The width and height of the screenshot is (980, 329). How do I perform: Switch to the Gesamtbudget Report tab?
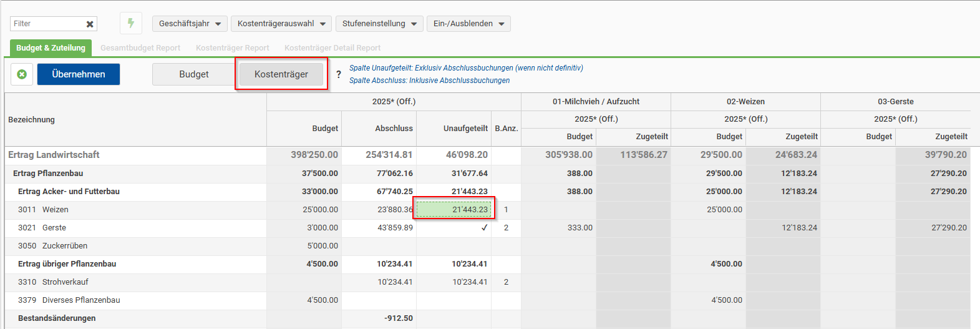[140, 48]
